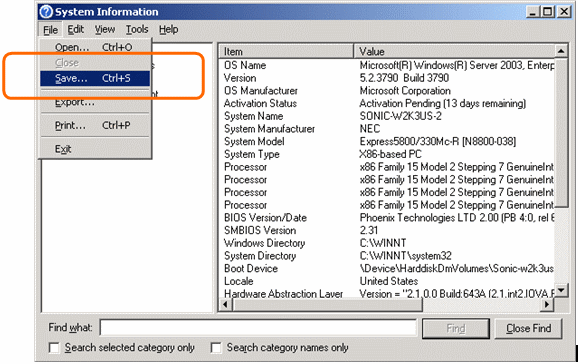Click the horizontal scrollbar left arrow
Image resolution: width=578 pixels, height=364 pixels.
[x=226, y=305]
